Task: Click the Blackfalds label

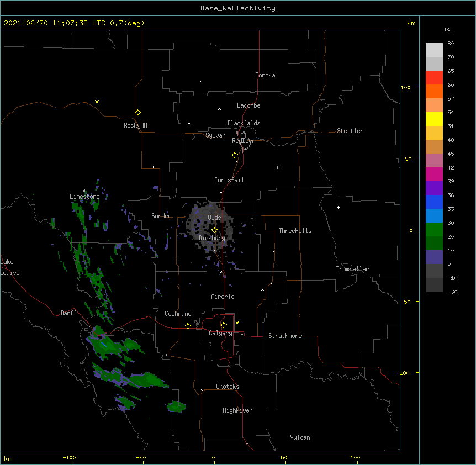Action: 244,123
